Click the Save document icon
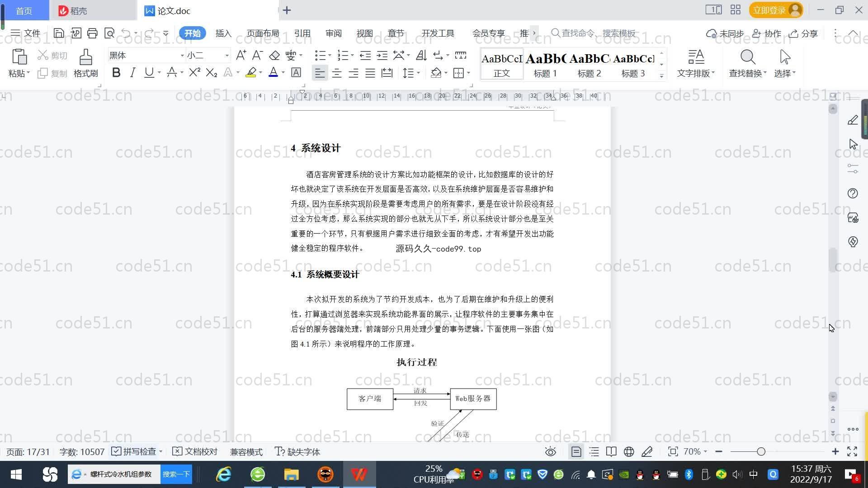The height and width of the screenshot is (488, 868). click(58, 33)
